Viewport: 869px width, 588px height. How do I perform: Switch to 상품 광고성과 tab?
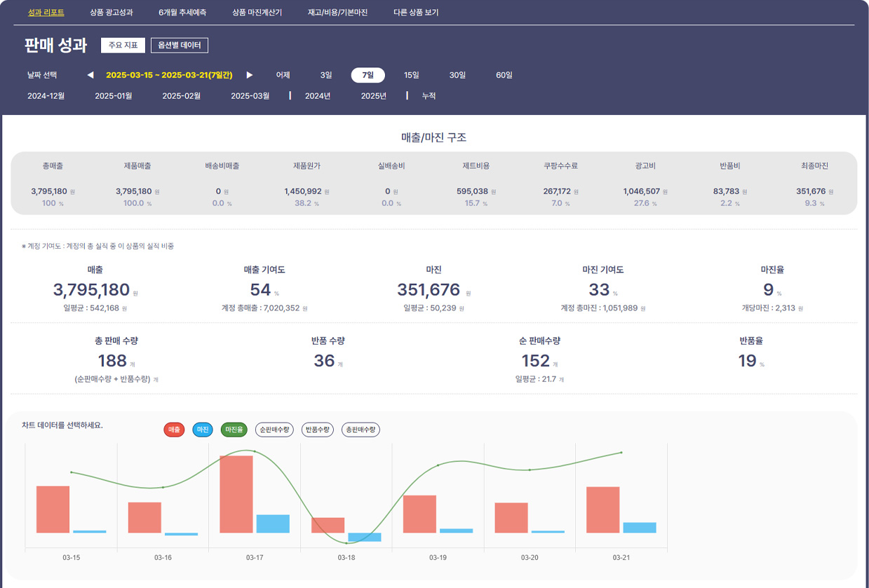click(x=112, y=13)
